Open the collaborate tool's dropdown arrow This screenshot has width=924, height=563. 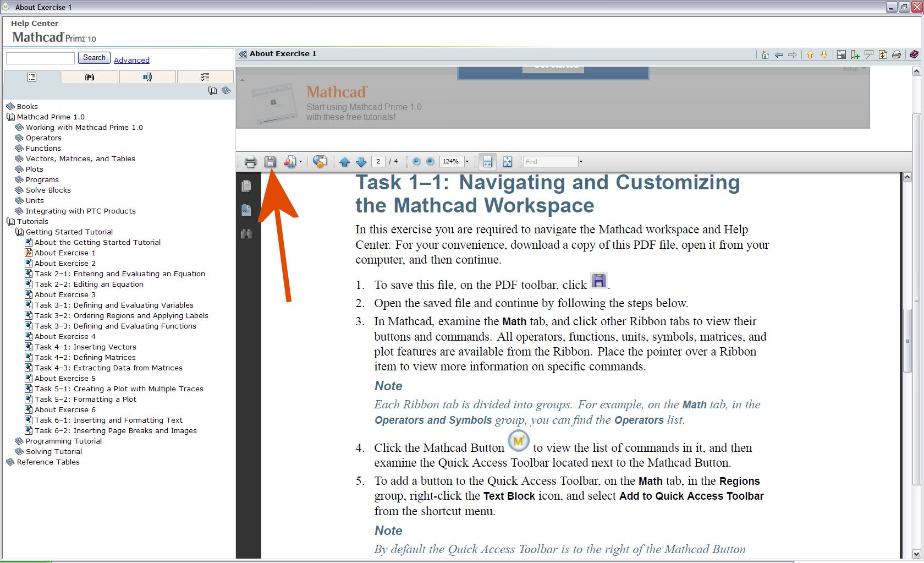click(300, 162)
